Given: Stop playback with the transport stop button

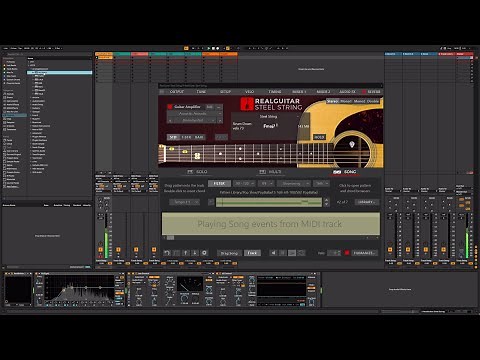Looking at the screenshot, I should pyautogui.click(x=213, y=48).
